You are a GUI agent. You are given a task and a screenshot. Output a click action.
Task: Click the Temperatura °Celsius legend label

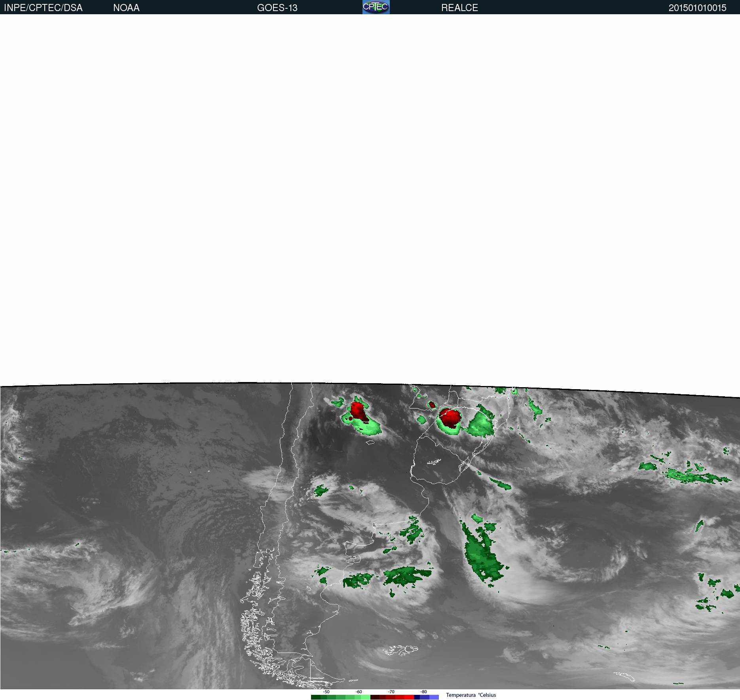471,695
